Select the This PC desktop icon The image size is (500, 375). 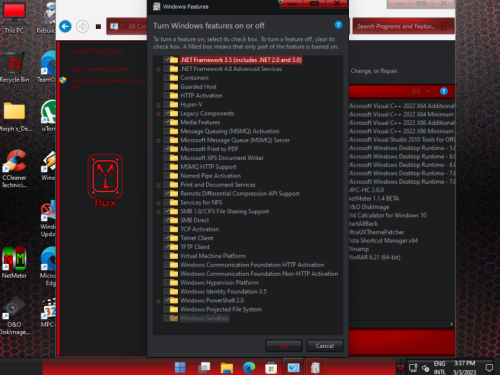(x=14, y=17)
